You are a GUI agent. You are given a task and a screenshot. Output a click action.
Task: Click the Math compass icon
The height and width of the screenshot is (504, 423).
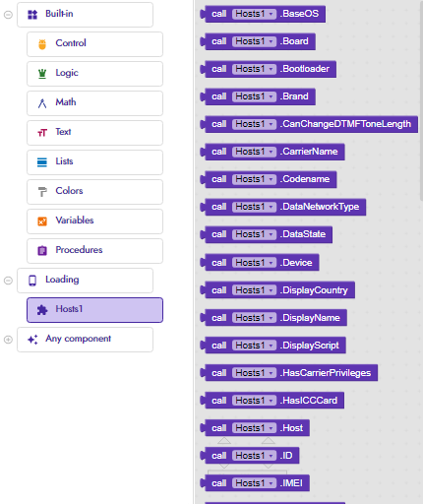click(42, 103)
